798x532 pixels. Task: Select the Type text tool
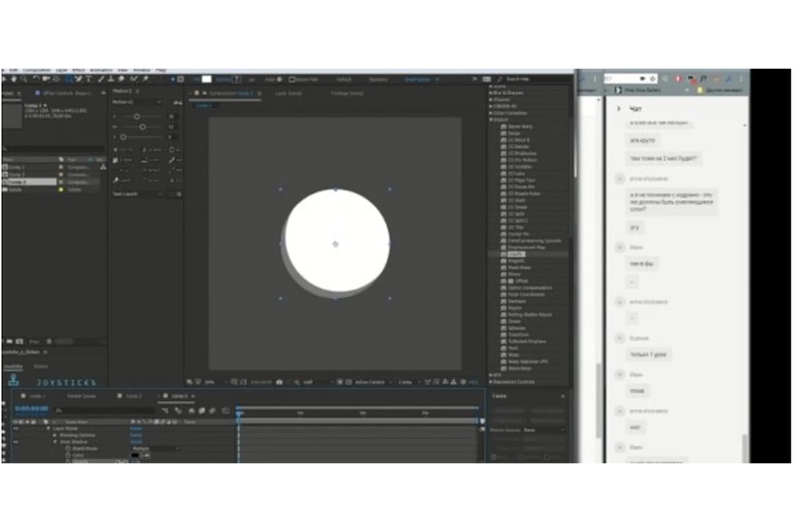89,79
